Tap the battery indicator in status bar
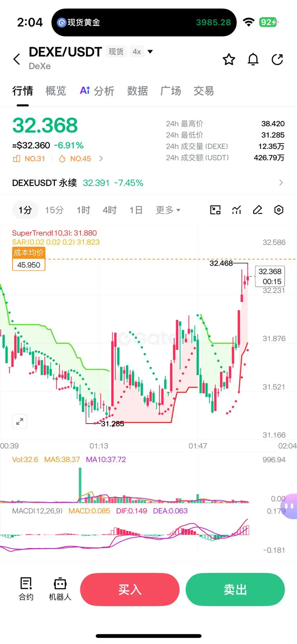The width and height of the screenshot is (297, 644). pos(269,22)
